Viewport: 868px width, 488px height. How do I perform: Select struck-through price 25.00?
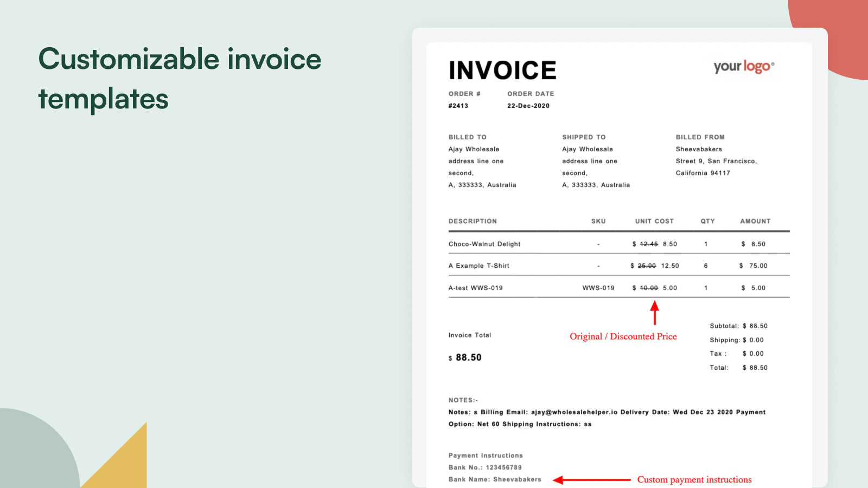(647, 266)
